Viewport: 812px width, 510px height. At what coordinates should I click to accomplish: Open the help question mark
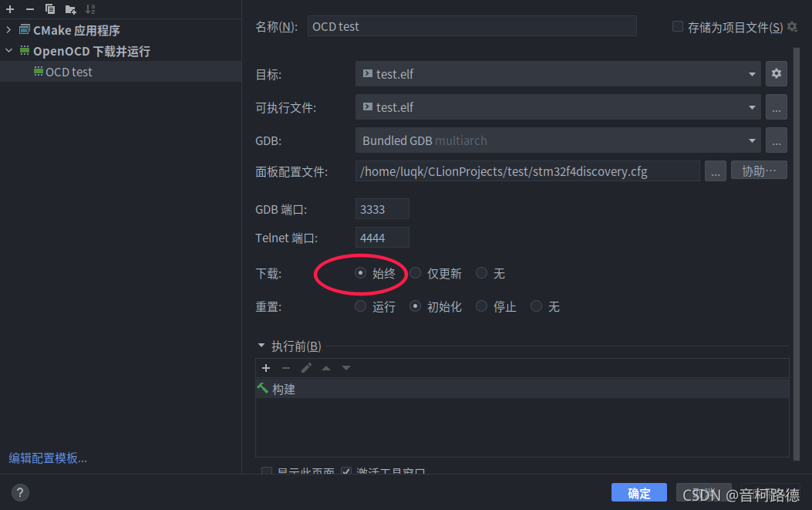(20, 492)
